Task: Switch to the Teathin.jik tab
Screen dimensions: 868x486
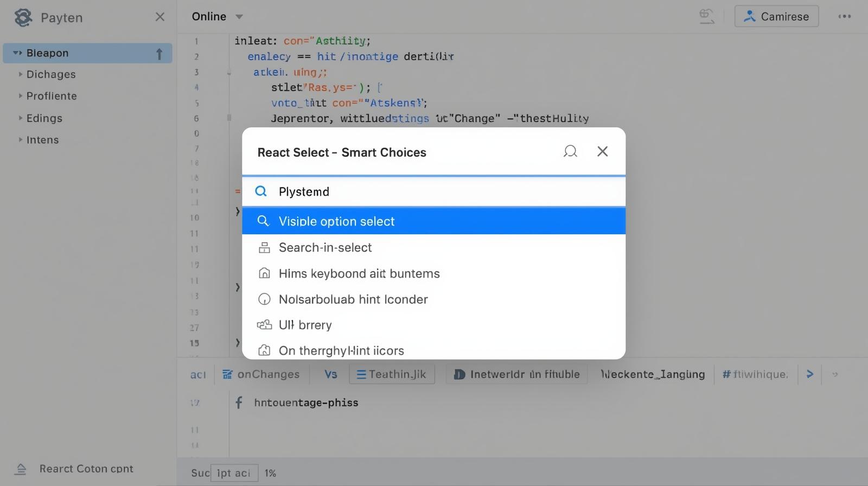Action: click(392, 374)
